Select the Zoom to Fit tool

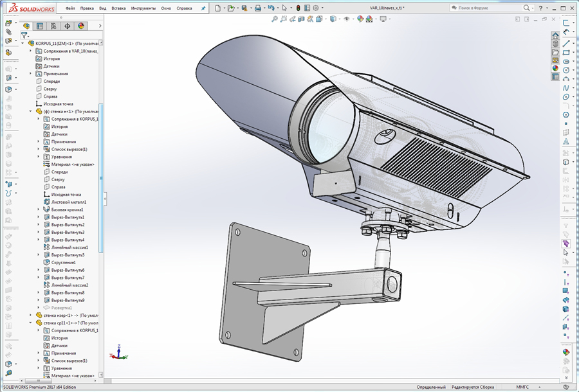[275, 19]
